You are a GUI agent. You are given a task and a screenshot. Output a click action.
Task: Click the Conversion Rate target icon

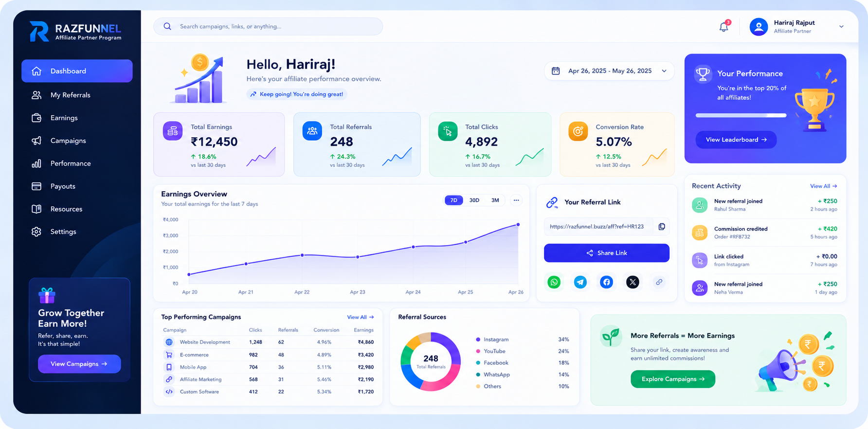[578, 131]
